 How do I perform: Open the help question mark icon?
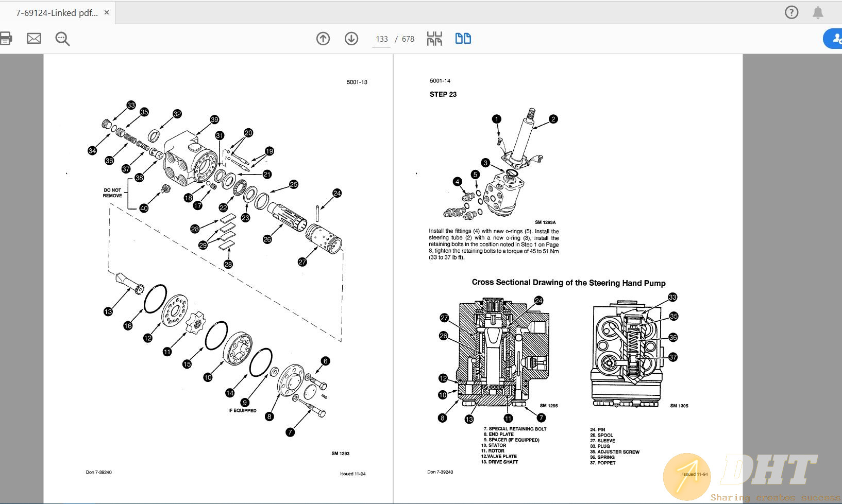(792, 12)
